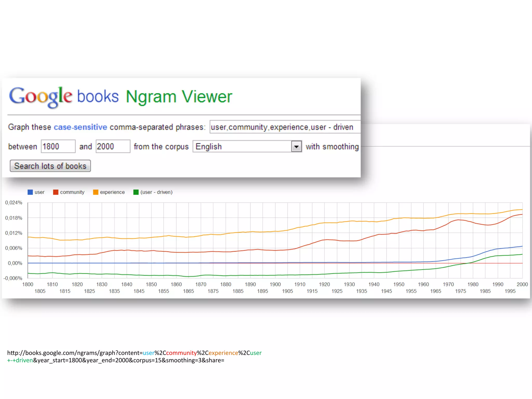Click the orange experience legend swatch
532x399 pixels.
pos(96,192)
